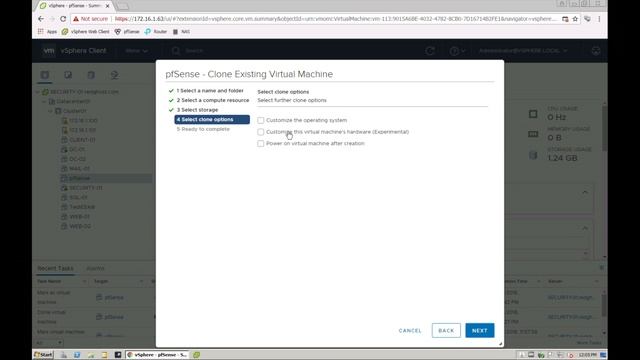Open the VMs and Templates view icon
The height and width of the screenshot is (360, 640).
pos(68,75)
